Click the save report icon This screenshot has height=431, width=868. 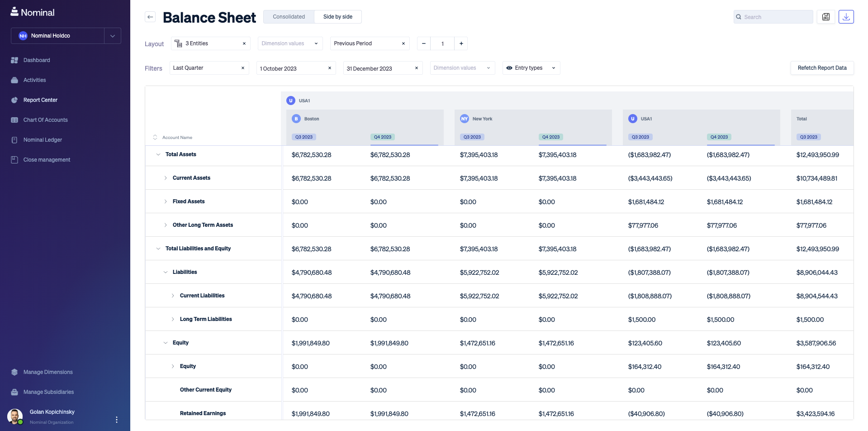tap(825, 17)
